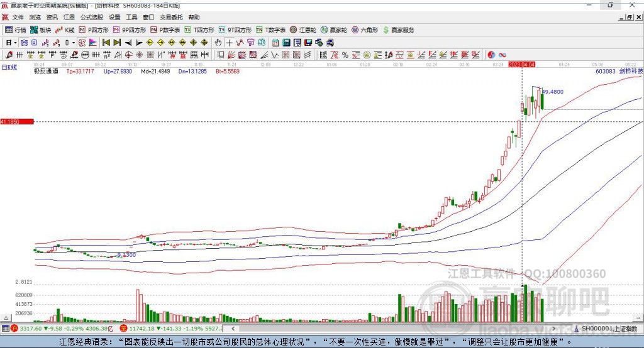Toggle the crosshair cursor tool
This screenshot has width=644, height=348.
[x=229, y=43]
